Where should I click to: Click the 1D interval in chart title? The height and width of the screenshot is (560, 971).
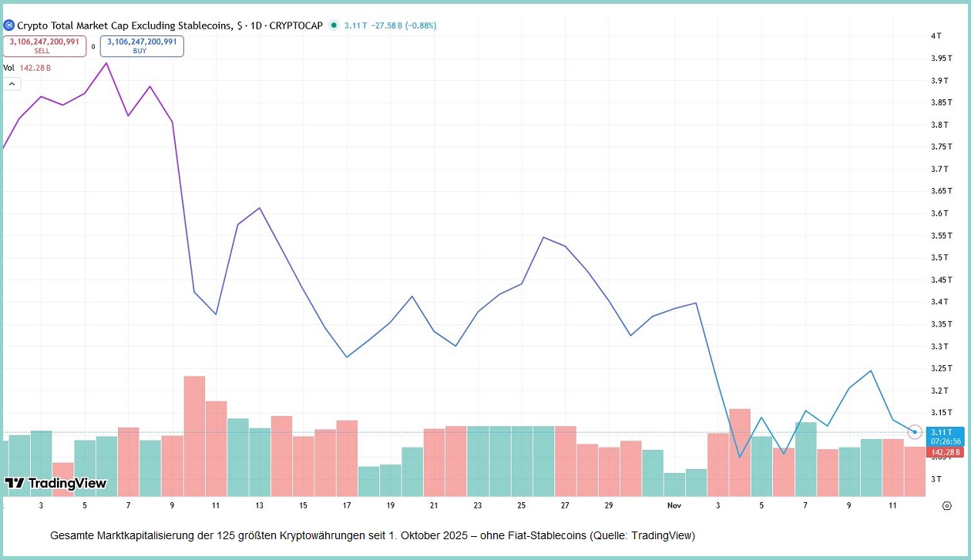tap(254, 25)
